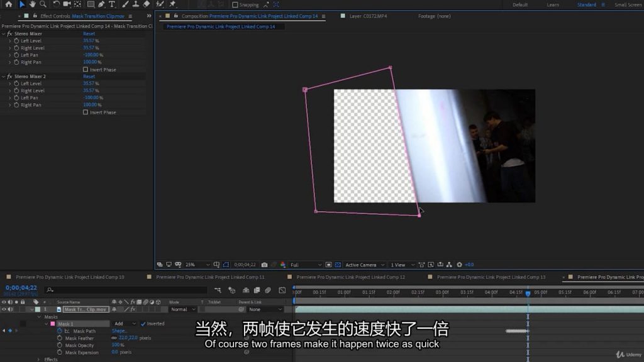Select the Selection arrow tool
This screenshot has height=362, width=644.
click(x=22, y=4)
